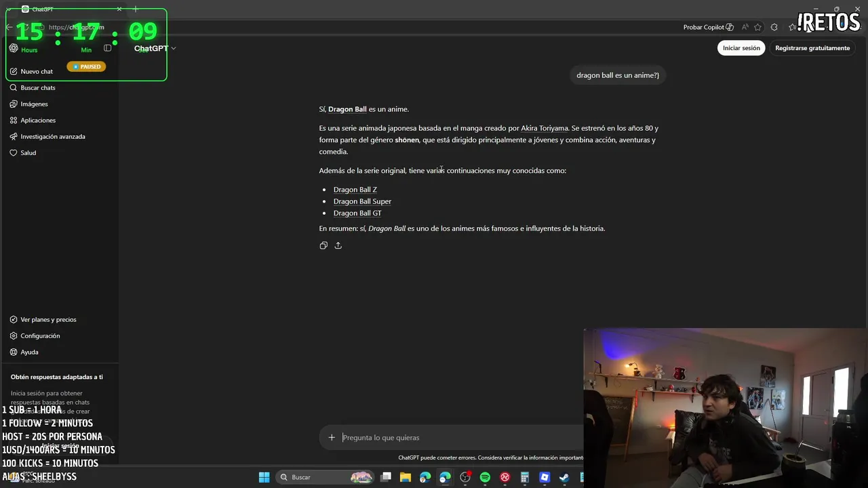The image size is (868, 488).
Task: Collapse the sidebar with the panel toggle icon
Action: point(107,48)
